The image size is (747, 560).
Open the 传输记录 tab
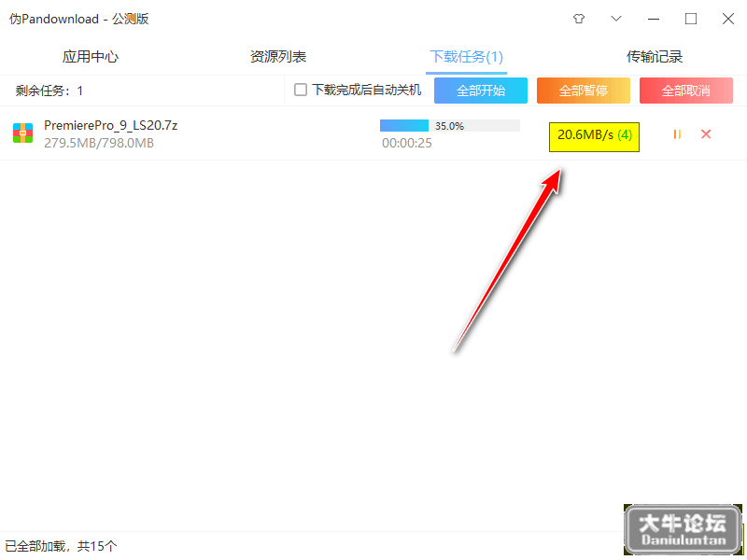click(655, 57)
